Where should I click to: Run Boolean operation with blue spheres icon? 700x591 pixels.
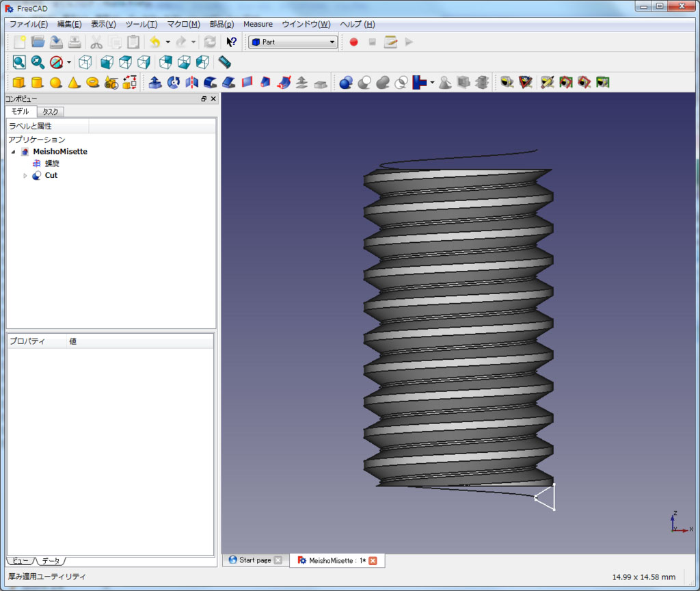tap(346, 82)
